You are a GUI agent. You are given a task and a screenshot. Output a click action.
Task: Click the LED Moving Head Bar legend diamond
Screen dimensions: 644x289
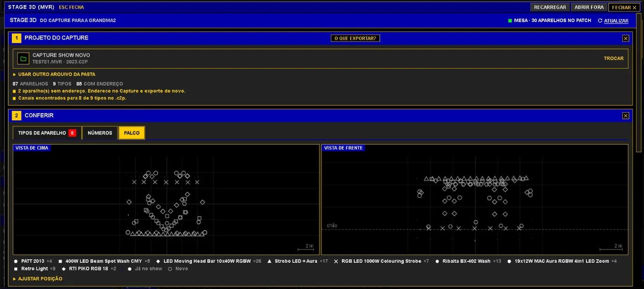tap(158, 261)
